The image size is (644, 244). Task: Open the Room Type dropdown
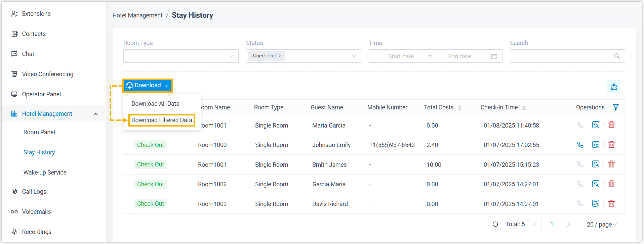point(181,56)
